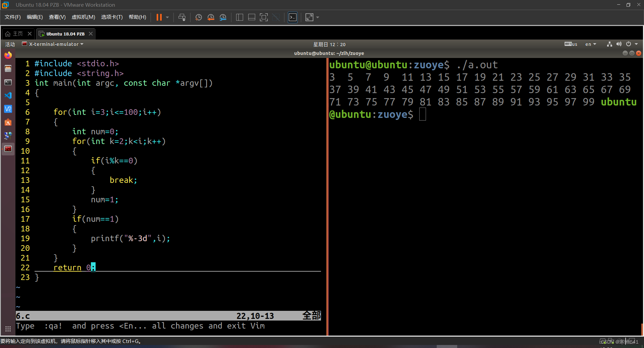Image resolution: width=644 pixels, height=348 pixels.
Task: Open the Files manager from the dock
Action: pos(8,69)
